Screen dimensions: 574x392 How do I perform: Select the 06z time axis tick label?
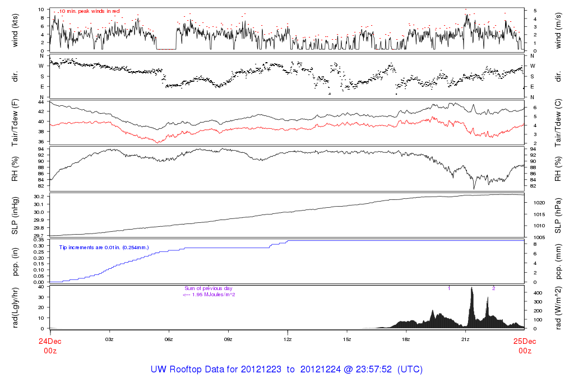[169, 339]
